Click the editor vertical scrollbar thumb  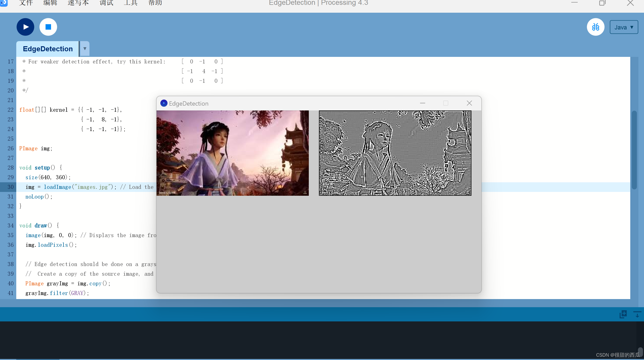[634, 150]
